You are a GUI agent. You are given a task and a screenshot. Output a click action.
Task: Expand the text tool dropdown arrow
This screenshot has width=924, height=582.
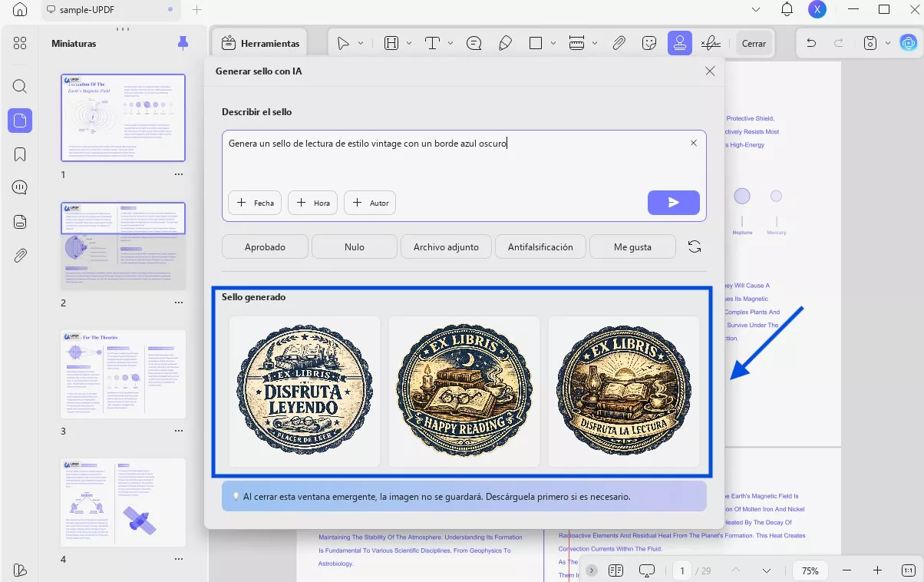click(450, 43)
